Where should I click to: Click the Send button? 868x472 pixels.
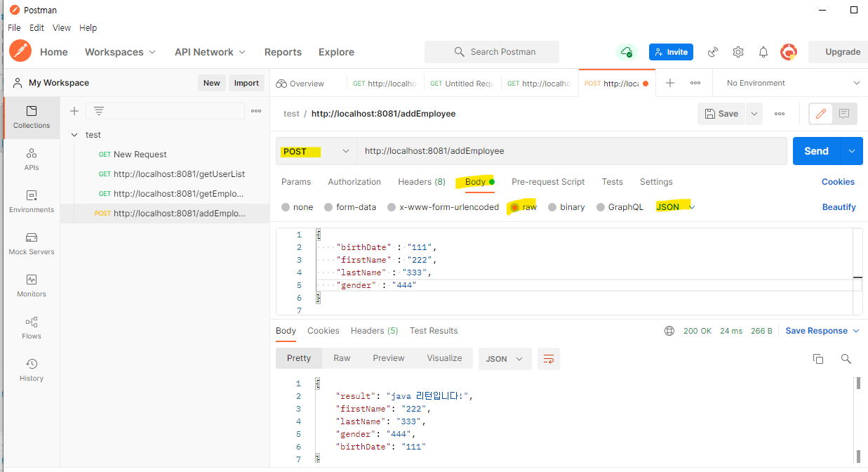pyautogui.click(x=817, y=151)
